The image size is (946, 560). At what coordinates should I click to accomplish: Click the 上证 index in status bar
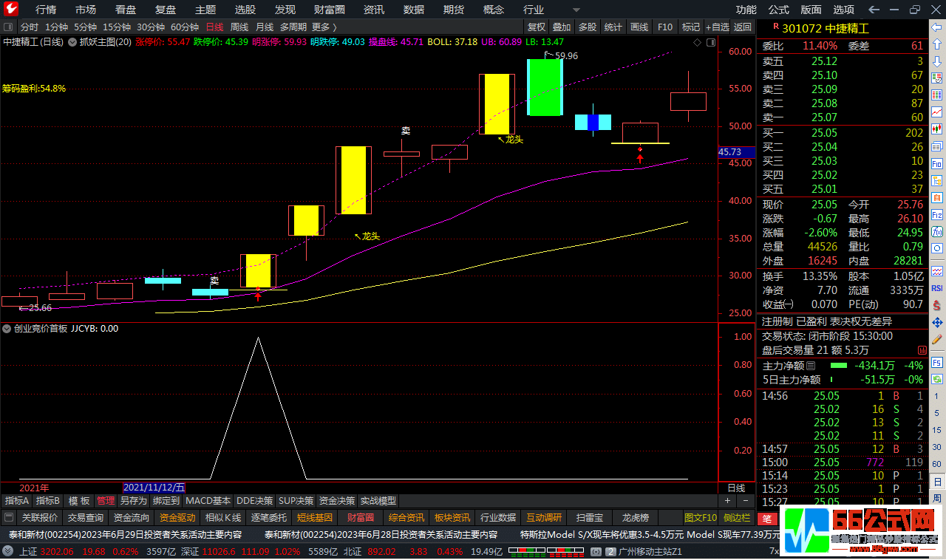pyautogui.click(x=29, y=552)
